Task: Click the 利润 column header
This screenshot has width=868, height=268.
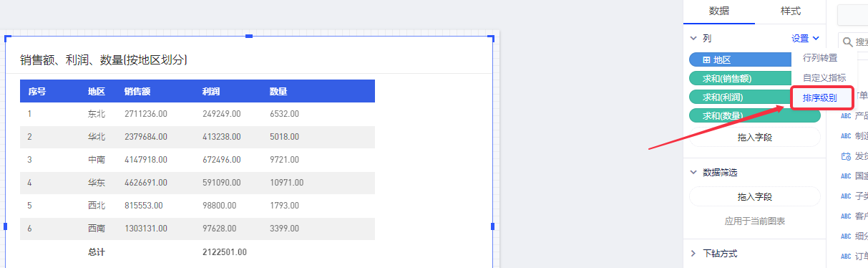Action: point(210,91)
